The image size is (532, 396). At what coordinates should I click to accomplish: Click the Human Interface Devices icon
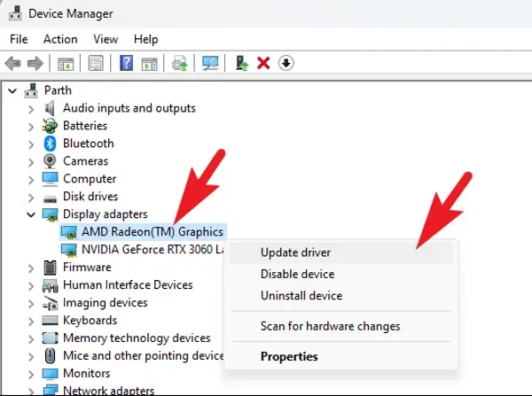click(51, 285)
